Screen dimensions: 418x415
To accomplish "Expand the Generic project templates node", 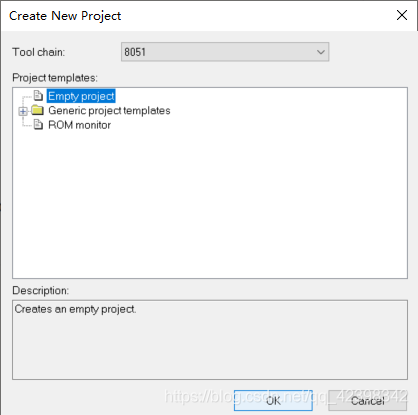I will [x=23, y=111].
